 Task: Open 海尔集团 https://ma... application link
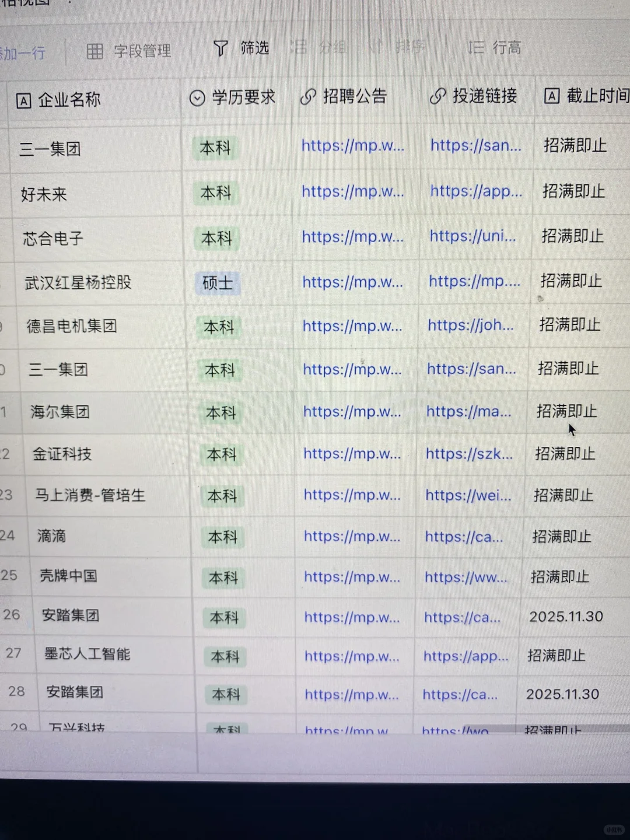pyautogui.click(x=468, y=411)
